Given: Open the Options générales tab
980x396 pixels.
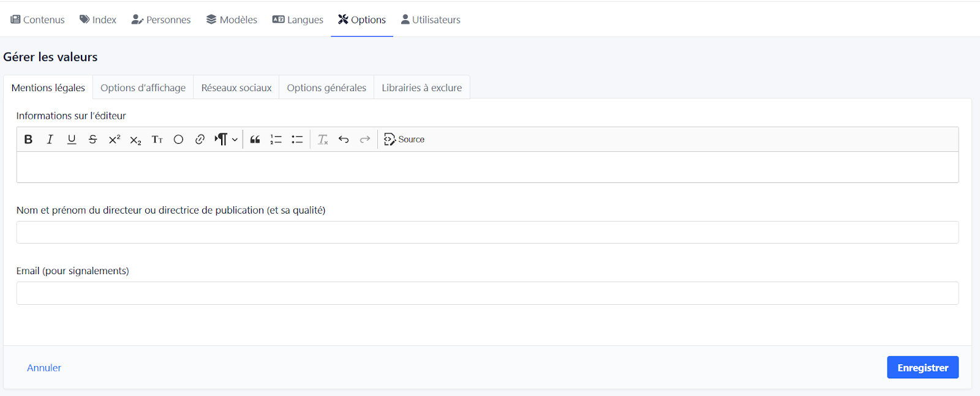Looking at the screenshot, I should pyautogui.click(x=326, y=88).
